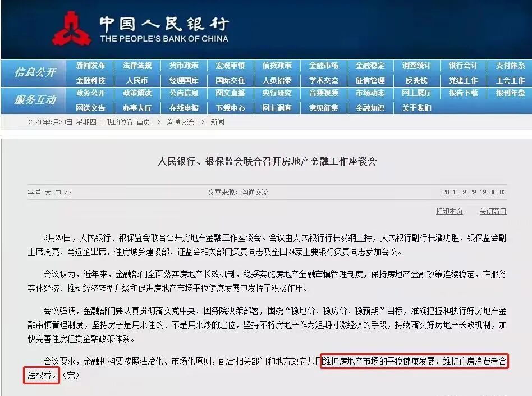
Task: Open 网上调查 menu item
Action: click(277, 108)
